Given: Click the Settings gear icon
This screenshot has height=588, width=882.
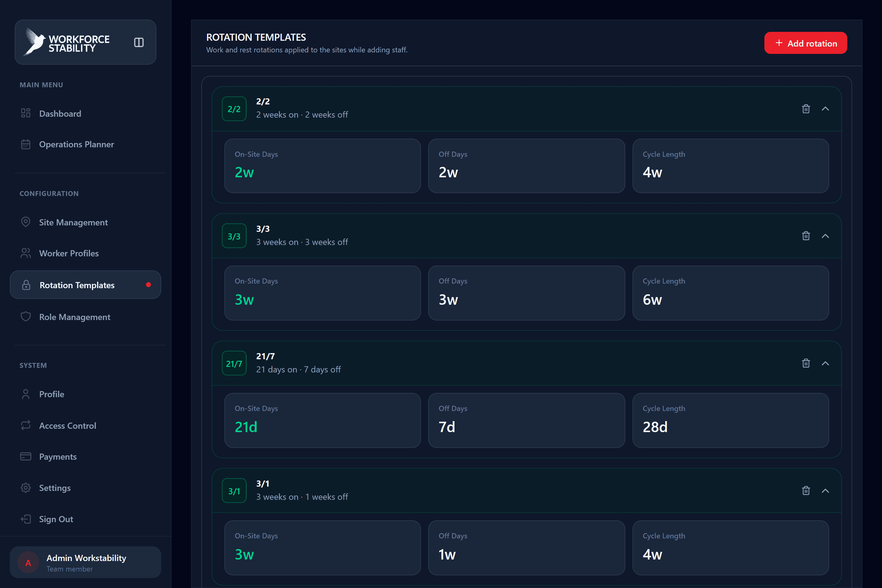Looking at the screenshot, I should (25, 488).
